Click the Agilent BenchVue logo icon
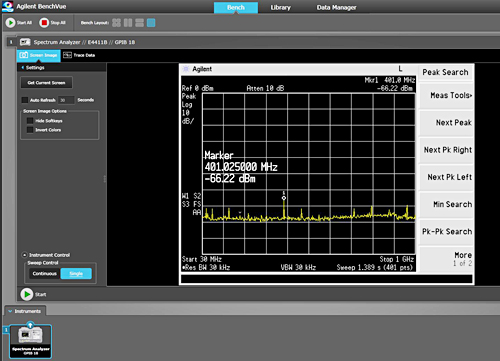The image size is (500, 361). (8, 6)
